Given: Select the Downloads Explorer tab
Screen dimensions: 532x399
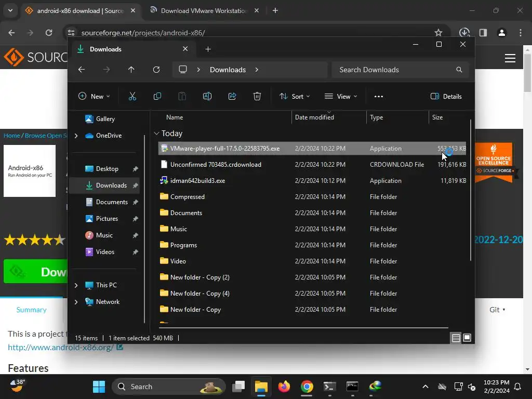Looking at the screenshot, I should (x=132, y=49).
